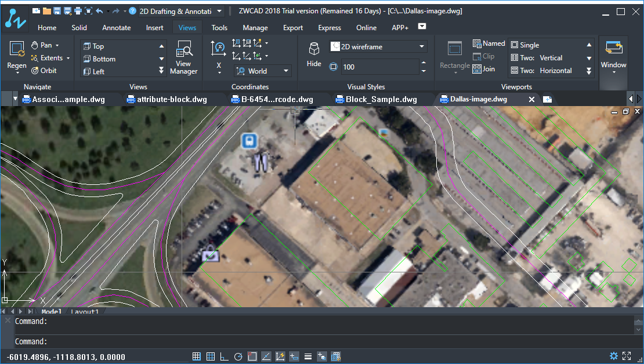Select the Top view preset
The height and width of the screenshot is (364, 644).
coord(99,46)
